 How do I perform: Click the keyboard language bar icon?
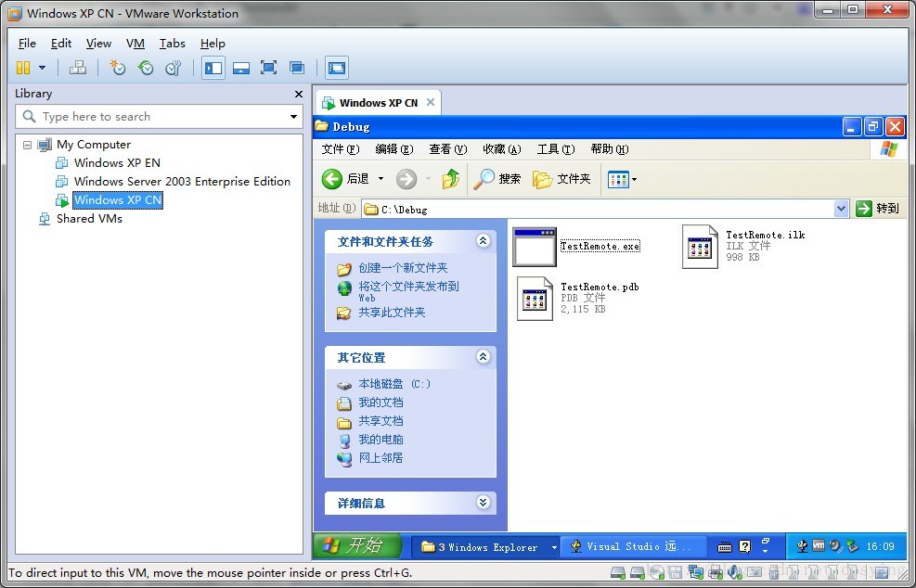725,546
